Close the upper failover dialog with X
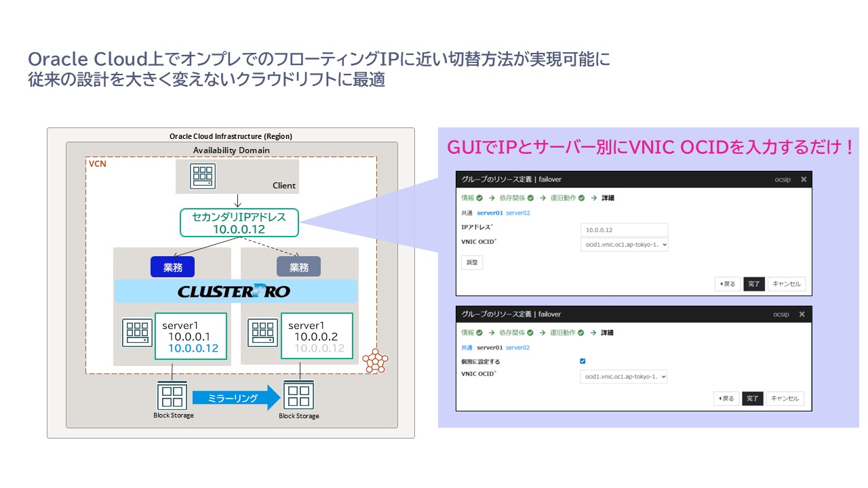Screen dimensions: 868x488 804,180
